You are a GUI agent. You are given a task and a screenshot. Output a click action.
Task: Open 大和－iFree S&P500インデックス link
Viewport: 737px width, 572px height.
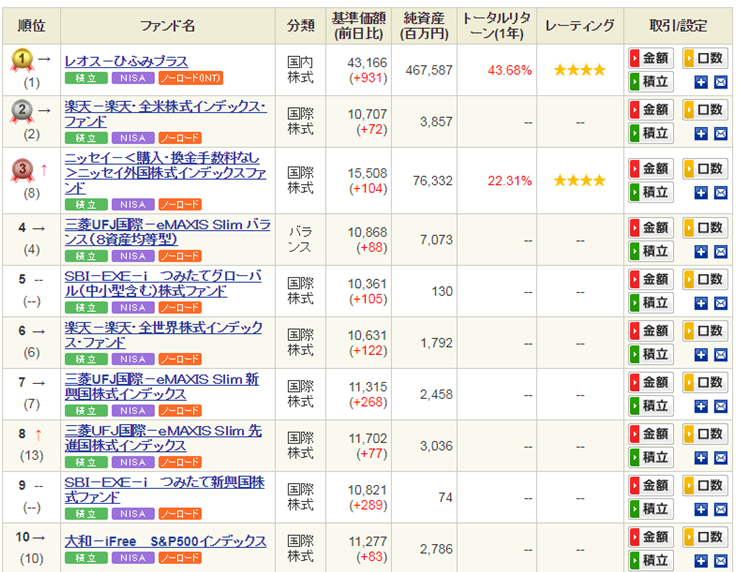[x=165, y=541]
